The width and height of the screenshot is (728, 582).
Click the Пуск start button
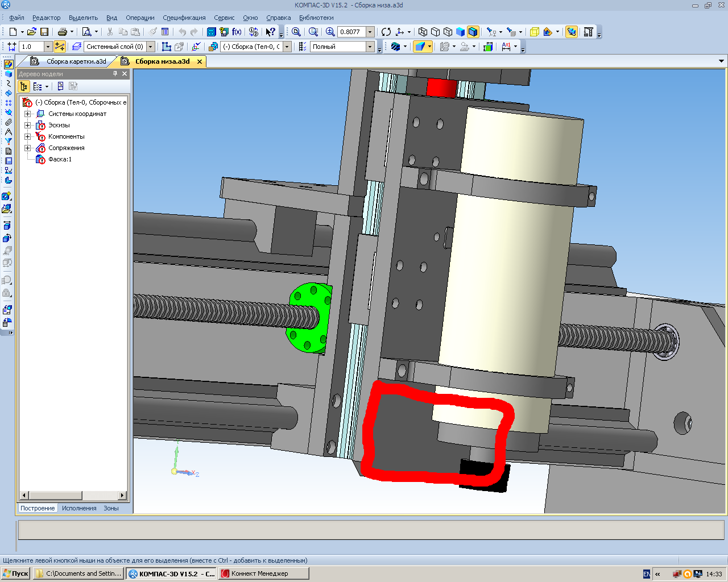[x=15, y=573]
